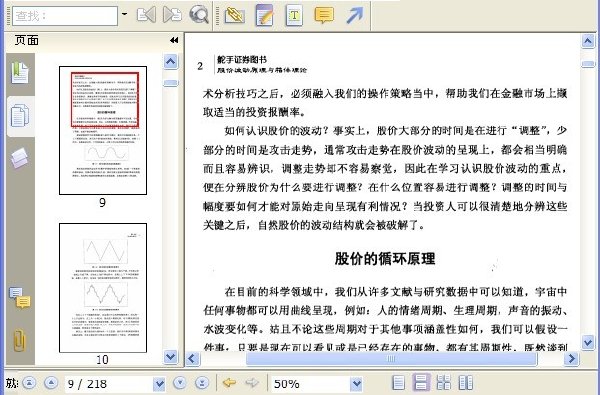The image size is (600, 395).
Task: Open the advanced search binoculars icon
Action: 199,15
